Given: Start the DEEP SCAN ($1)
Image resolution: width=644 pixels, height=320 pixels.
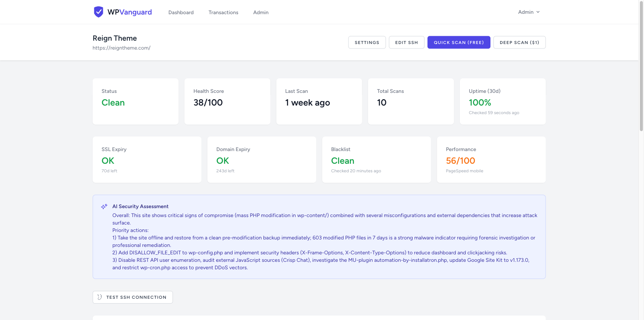Looking at the screenshot, I should click(520, 43).
